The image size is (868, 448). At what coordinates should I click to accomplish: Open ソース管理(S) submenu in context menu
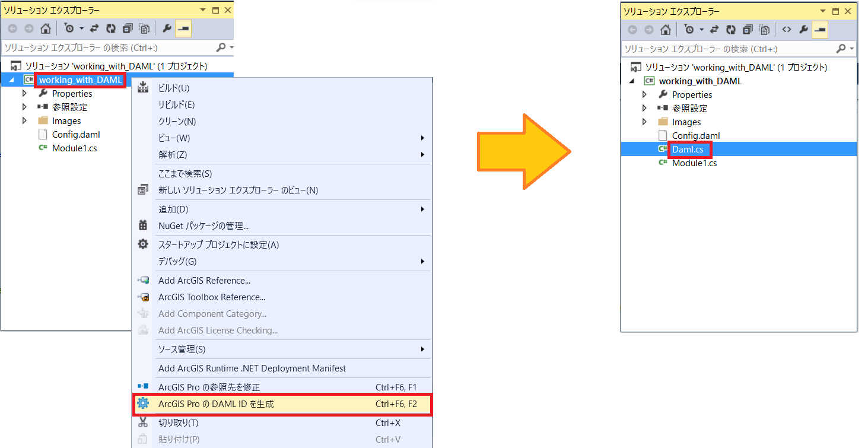(x=282, y=349)
